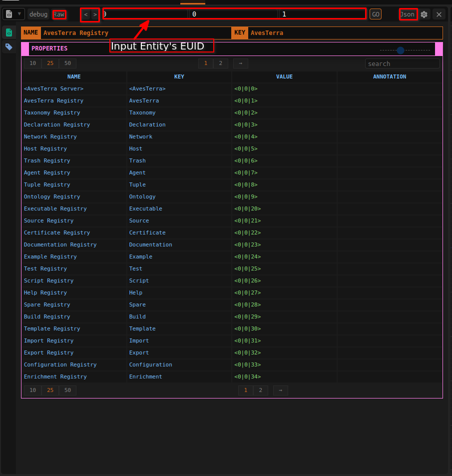The image size is (452, 476).
Task: Set top page size to 25
Action: [x=50, y=63]
